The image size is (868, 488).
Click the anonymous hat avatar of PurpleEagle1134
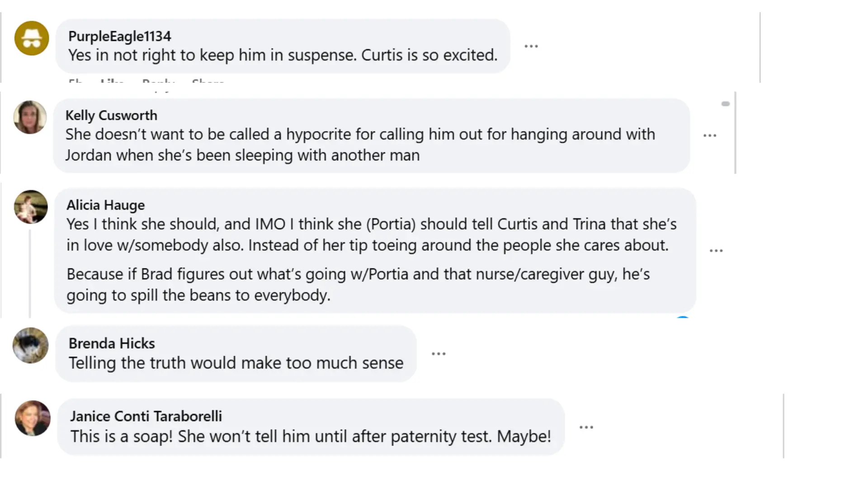pyautogui.click(x=31, y=38)
